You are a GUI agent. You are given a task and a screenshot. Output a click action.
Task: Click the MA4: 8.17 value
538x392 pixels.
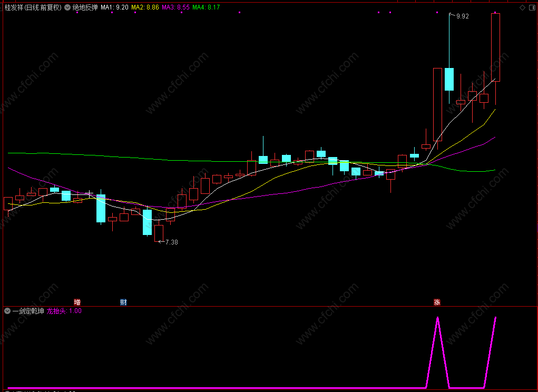pos(206,7)
